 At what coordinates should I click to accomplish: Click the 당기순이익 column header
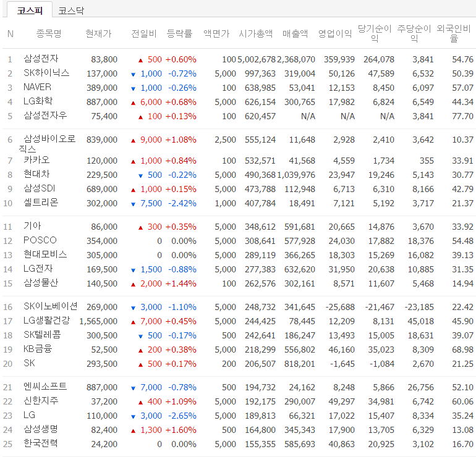pos(375,33)
